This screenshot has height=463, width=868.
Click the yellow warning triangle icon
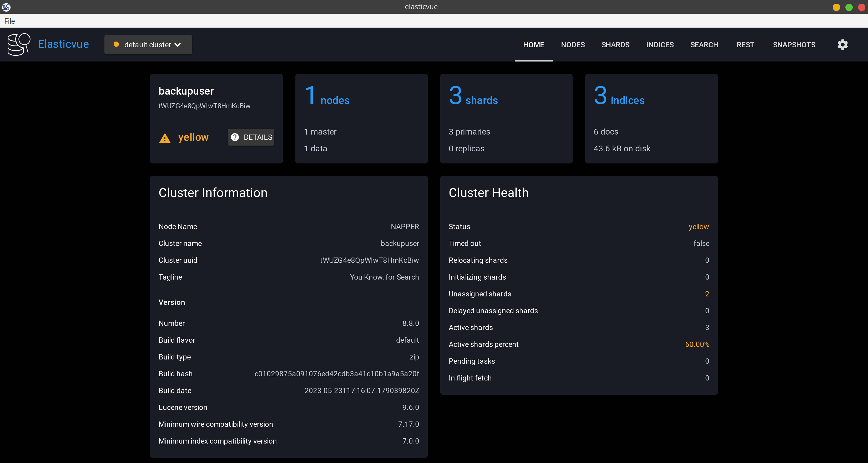tap(165, 138)
